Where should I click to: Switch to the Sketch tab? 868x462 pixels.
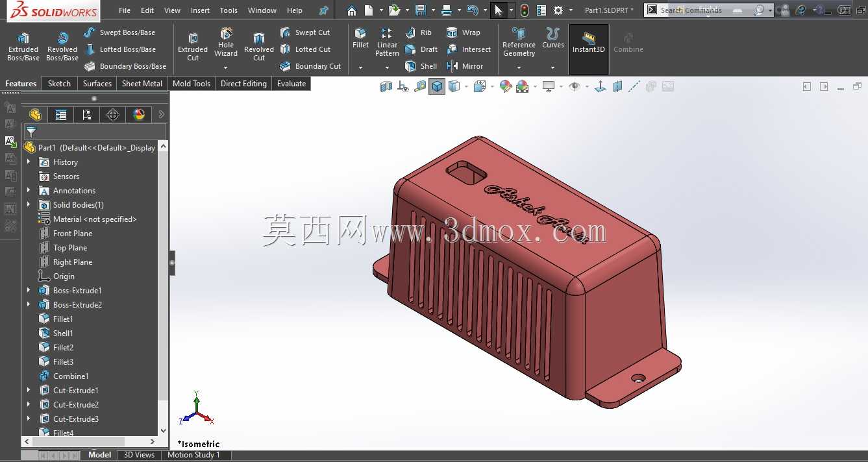59,84
